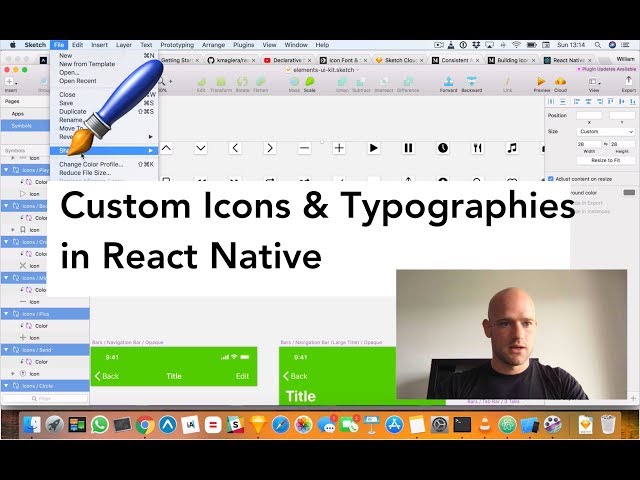Image resolution: width=640 pixels, height=480 pixels.
Task: Launch Preview from Sketch toolbar
Action: (541, 82)
